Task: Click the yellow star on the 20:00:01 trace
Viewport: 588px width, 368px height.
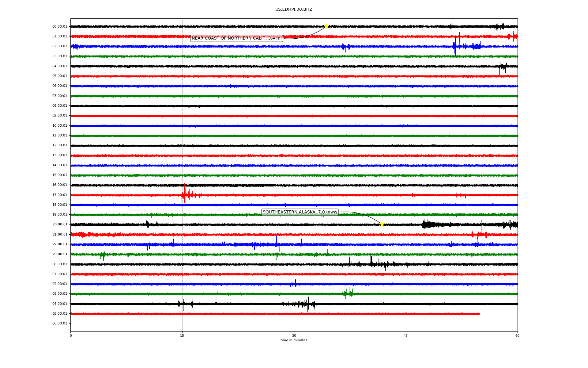Action: 382,224
